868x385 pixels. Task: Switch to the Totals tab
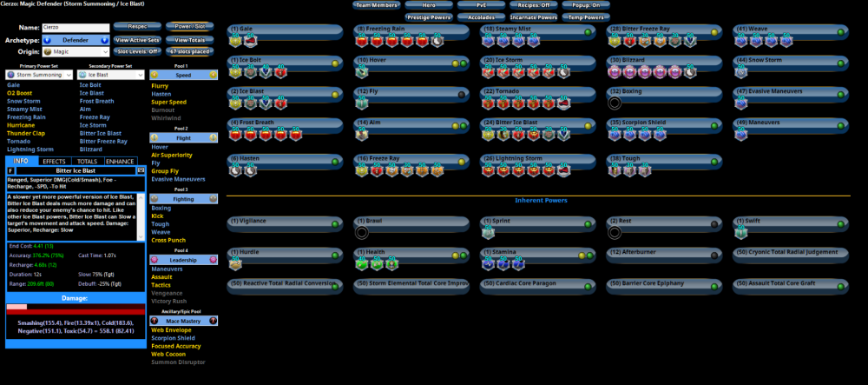87,161
